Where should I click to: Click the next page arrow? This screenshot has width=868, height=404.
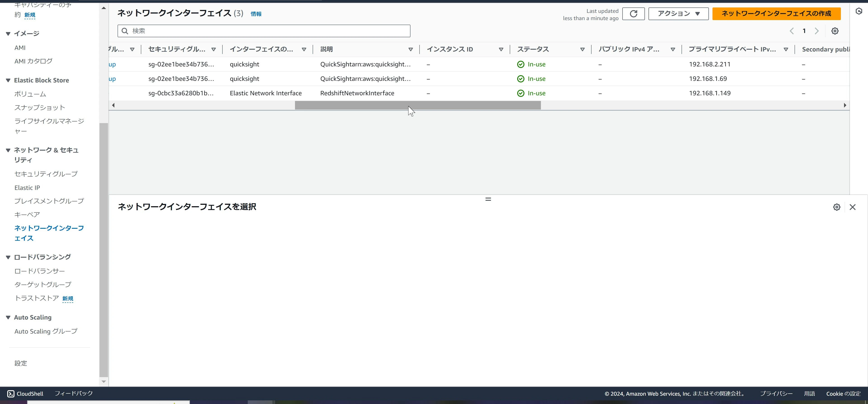click(x=816, y=31)
